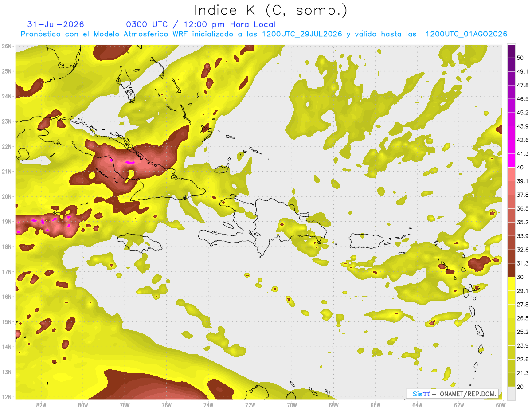Click the colorbar value "47.8"
The image size is (532, 411).
[x=522, y=85]
